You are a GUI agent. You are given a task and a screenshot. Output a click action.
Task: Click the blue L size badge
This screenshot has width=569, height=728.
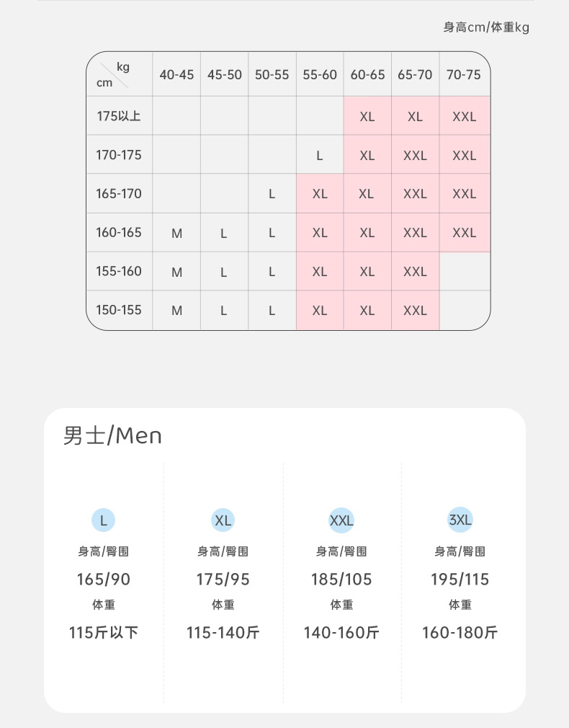coord(103,520)
